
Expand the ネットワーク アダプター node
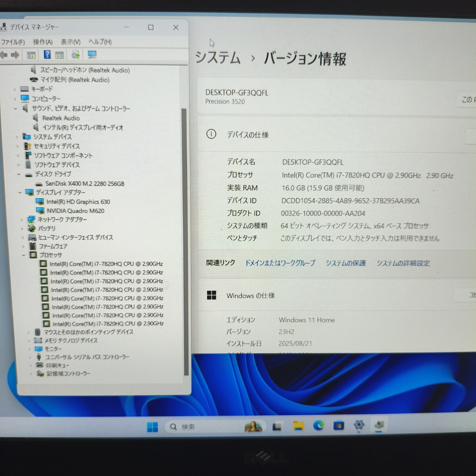click(21, 219)
